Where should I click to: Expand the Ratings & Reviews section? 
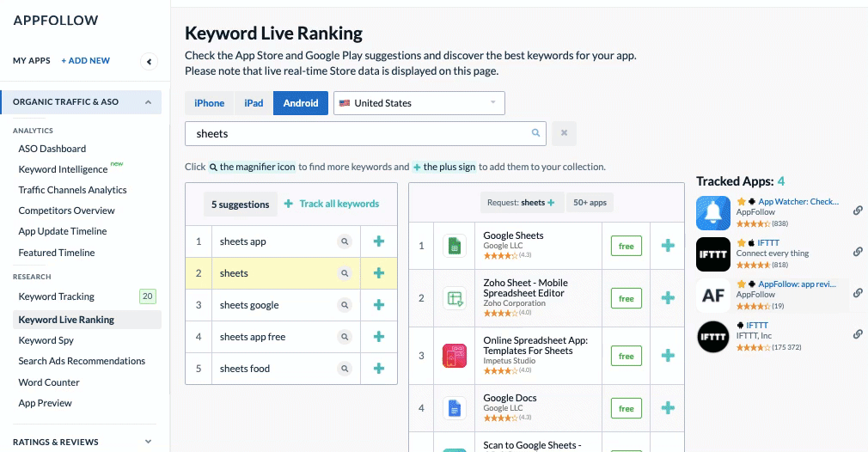pos(82,442)
